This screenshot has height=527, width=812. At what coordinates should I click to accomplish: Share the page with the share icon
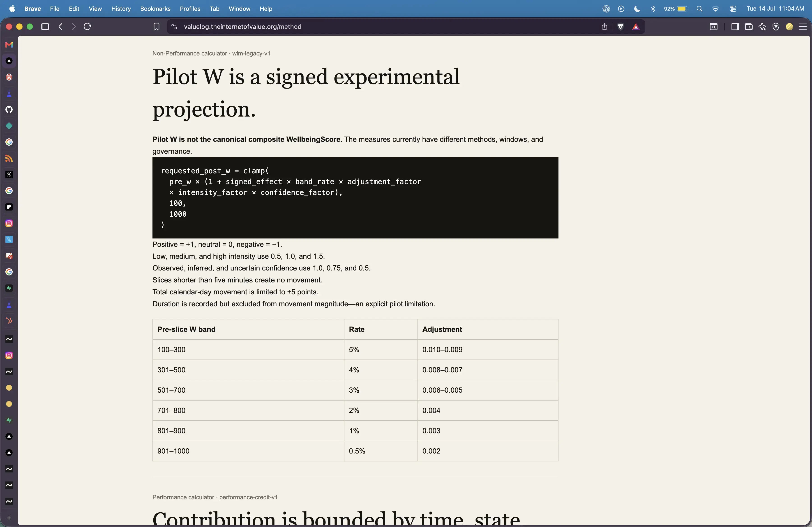604,27
